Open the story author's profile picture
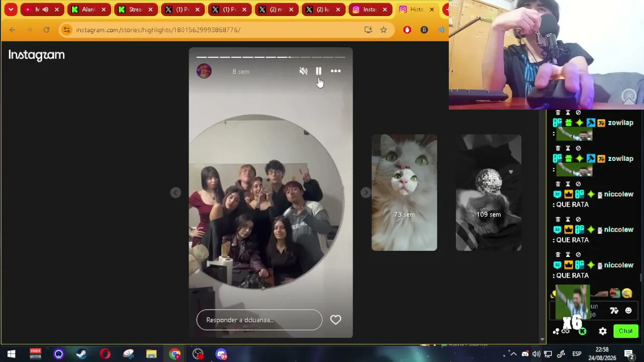 coord(204,71)
